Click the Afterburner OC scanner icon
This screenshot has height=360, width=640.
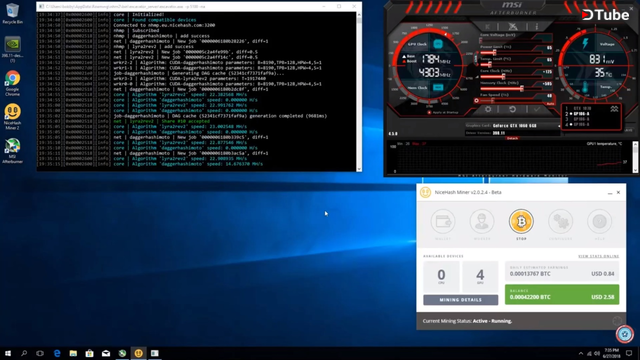click(513, 27)
